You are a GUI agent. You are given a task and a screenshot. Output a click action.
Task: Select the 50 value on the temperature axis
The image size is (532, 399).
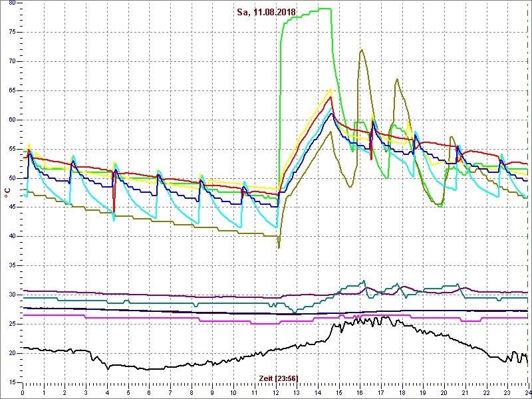click(13, 178)
